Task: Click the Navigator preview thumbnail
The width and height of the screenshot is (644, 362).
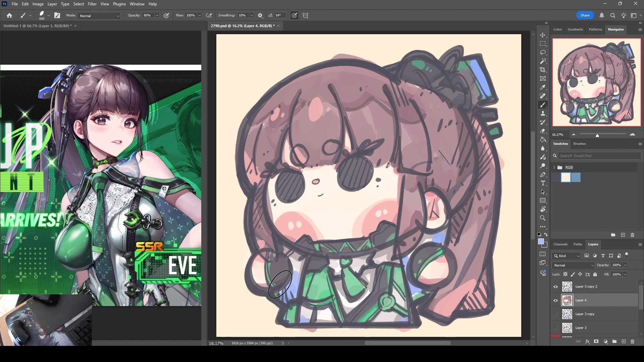Action: (x=597, y=82)
